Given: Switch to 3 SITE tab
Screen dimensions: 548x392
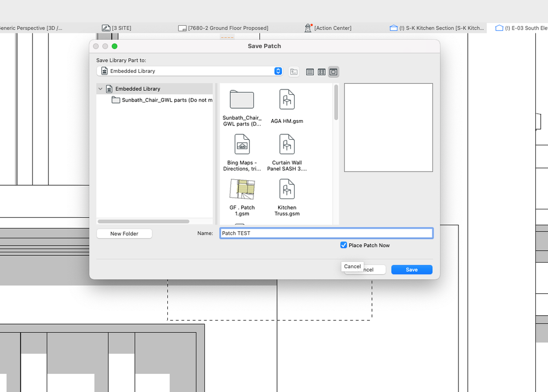Looking at the screenshot, I should click(117, 28).
